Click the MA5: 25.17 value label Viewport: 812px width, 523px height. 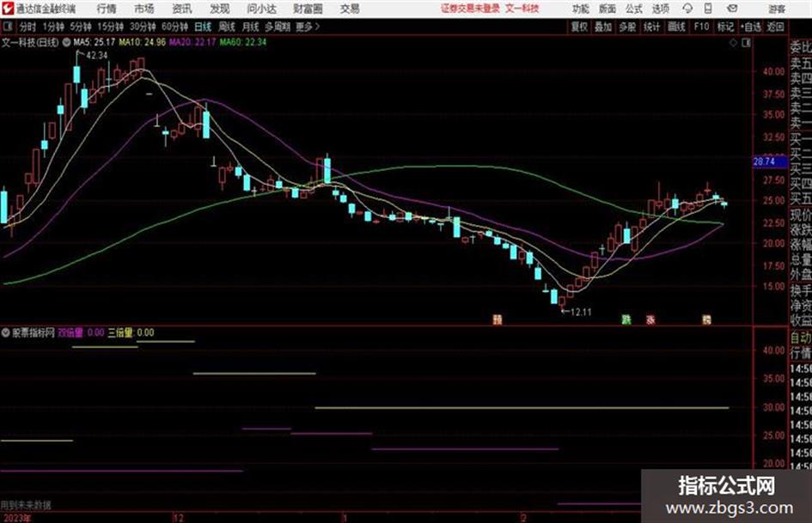(94, 42)
